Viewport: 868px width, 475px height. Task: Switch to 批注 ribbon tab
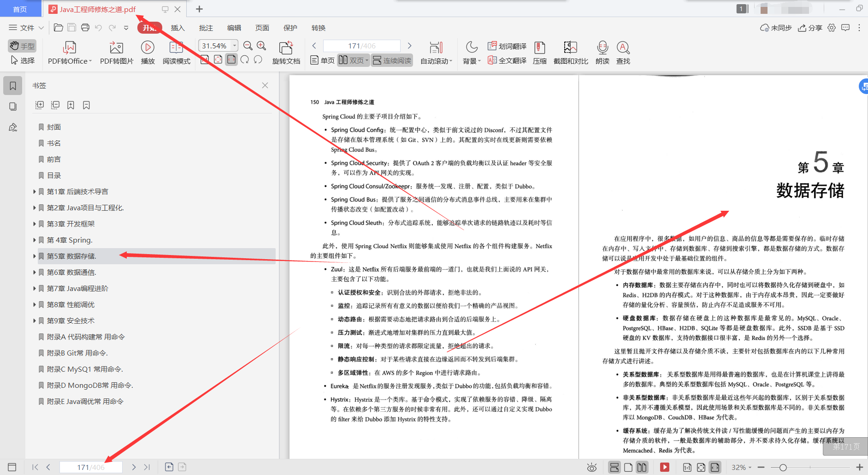coord(206,28)
